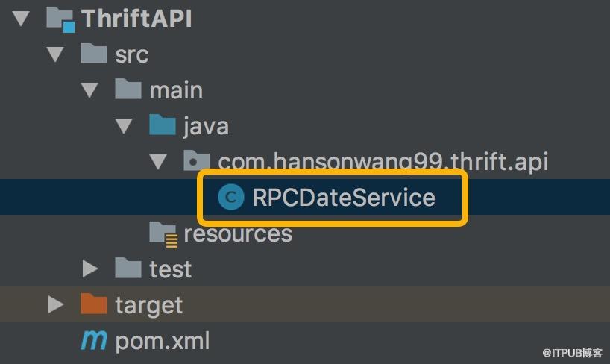Collapse the ThriftAPI project root arrow
Viewport: 610px width, 364px height.
(21, 19)
